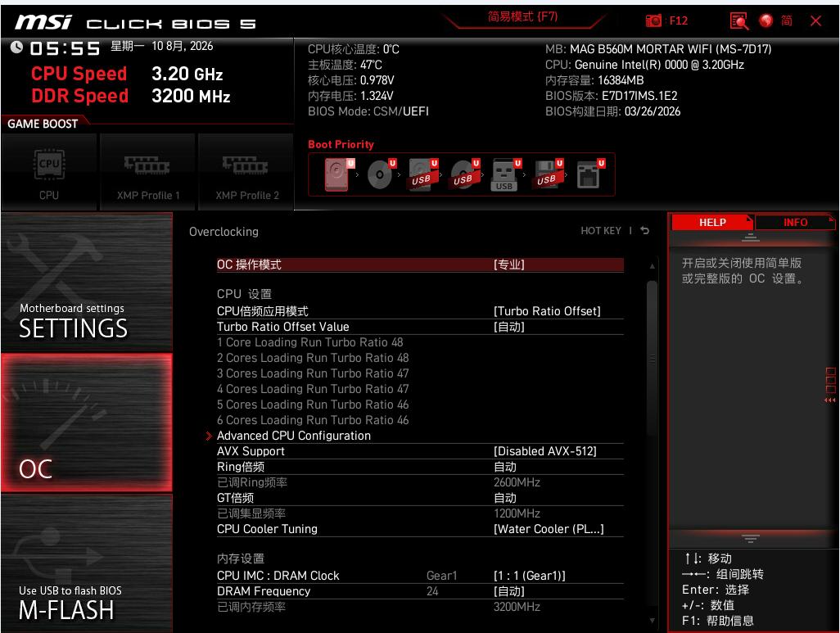The width and height of the screenshot is (840, 633).
Task: Click the help panel top collapse handle
Action: click(x=751, y=237)
